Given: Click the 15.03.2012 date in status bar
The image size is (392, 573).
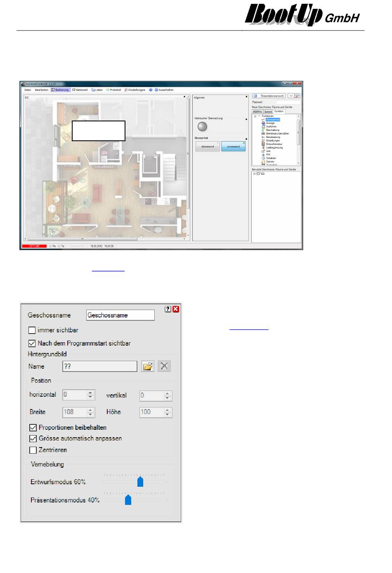Looking at the screenshot, I should [x=96, y=246].
